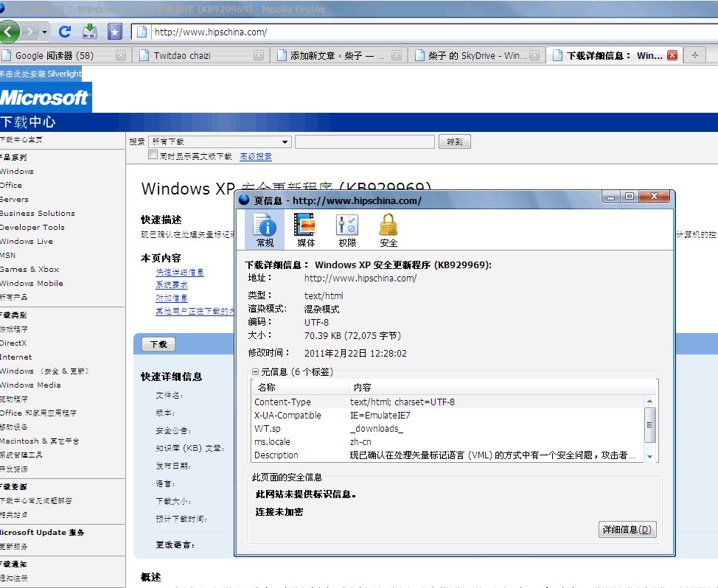Screen dimensions: 718x588
Task: Open Microsoft Update 服务 sidebar heading
Action: [42, 533]
